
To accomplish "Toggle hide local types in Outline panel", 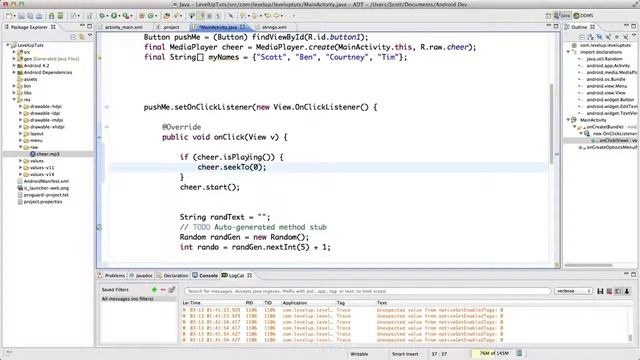I will click(625, 37).
